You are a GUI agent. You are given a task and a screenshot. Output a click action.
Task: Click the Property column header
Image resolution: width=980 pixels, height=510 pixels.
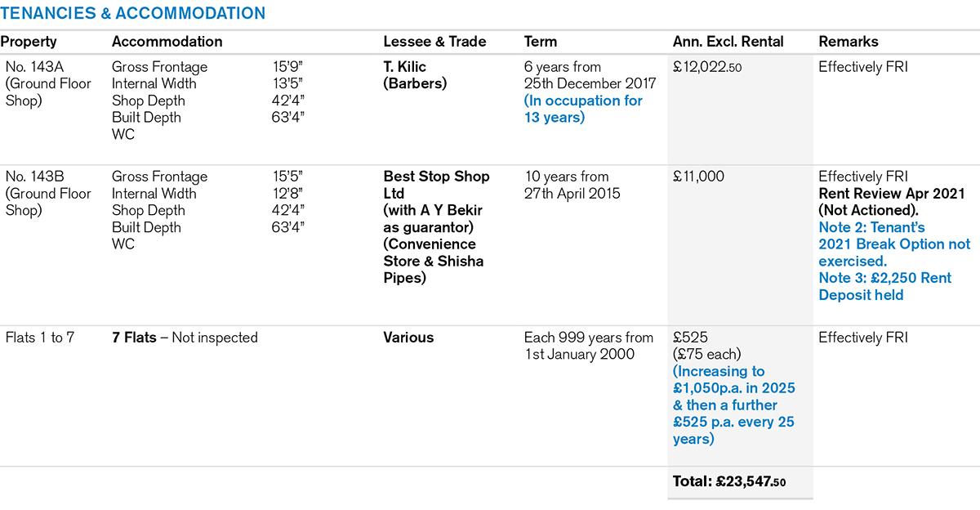[29, 42]
